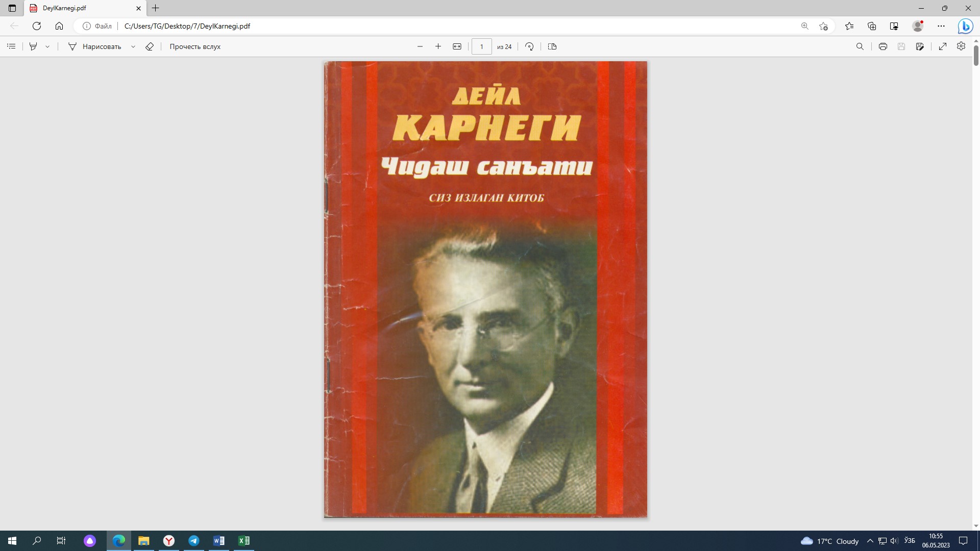Screen dimensions: 980x551
Task: Open the browser more options menu
Action: click(x=942, y=26)
